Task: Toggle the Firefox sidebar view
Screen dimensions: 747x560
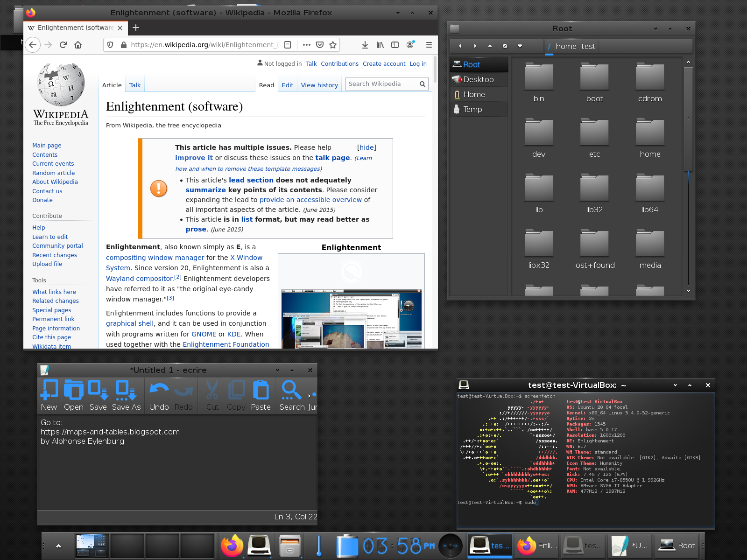Action: (x=395, y=45)
